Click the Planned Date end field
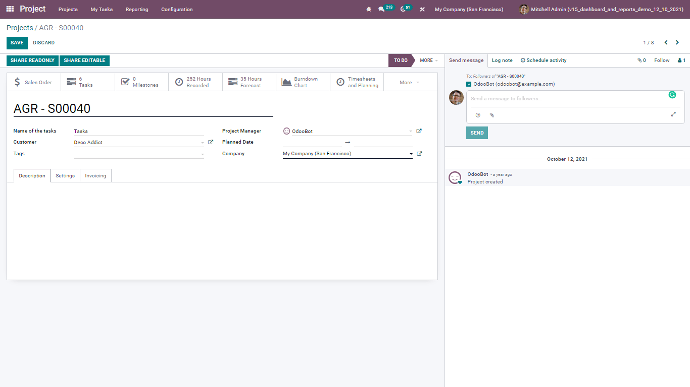This screenshot has width=690, height=387. pyautogui.click(x=383, y=142)
